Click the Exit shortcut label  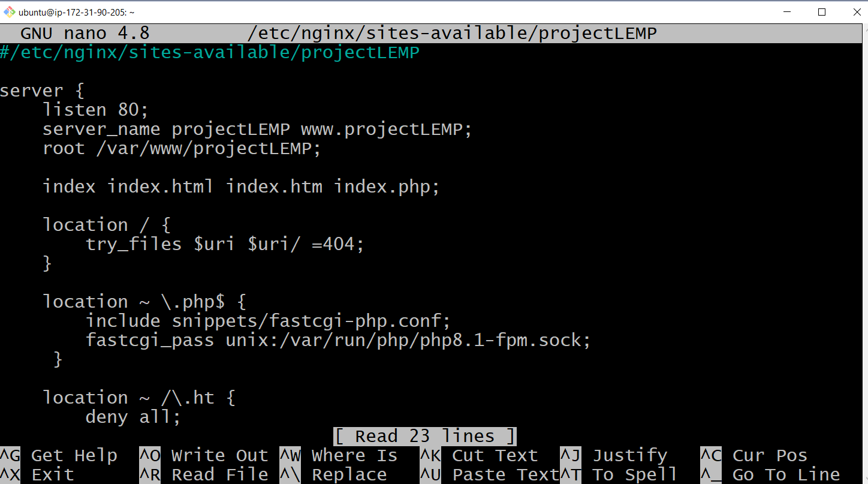53,474
